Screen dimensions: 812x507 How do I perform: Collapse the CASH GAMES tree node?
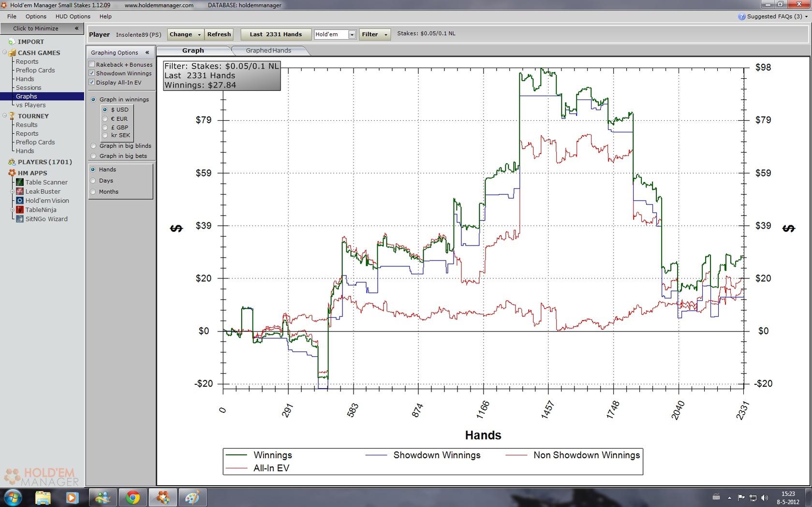click(x=5, y=53)
